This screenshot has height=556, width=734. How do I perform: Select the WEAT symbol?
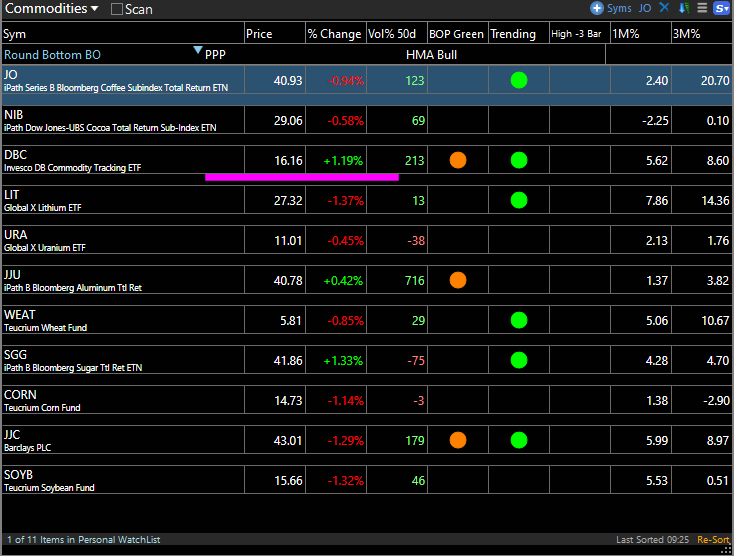(x=20, y=315)
